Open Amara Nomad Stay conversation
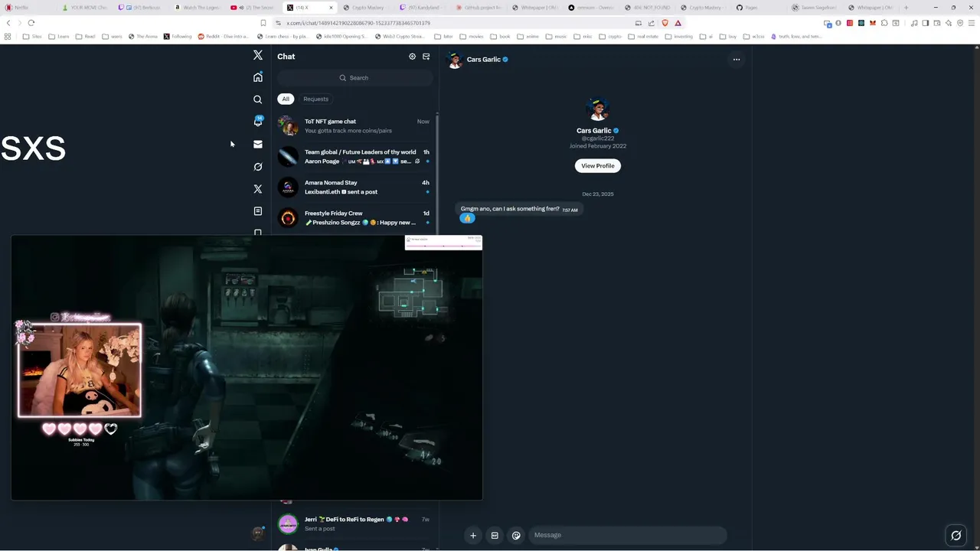This screenshot has width=980, height=551. point(356,187)
